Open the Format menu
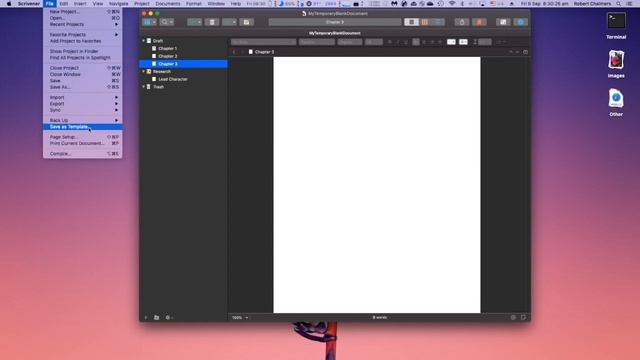The height and width of the screenshot is (360, 640). pos(193,4)
